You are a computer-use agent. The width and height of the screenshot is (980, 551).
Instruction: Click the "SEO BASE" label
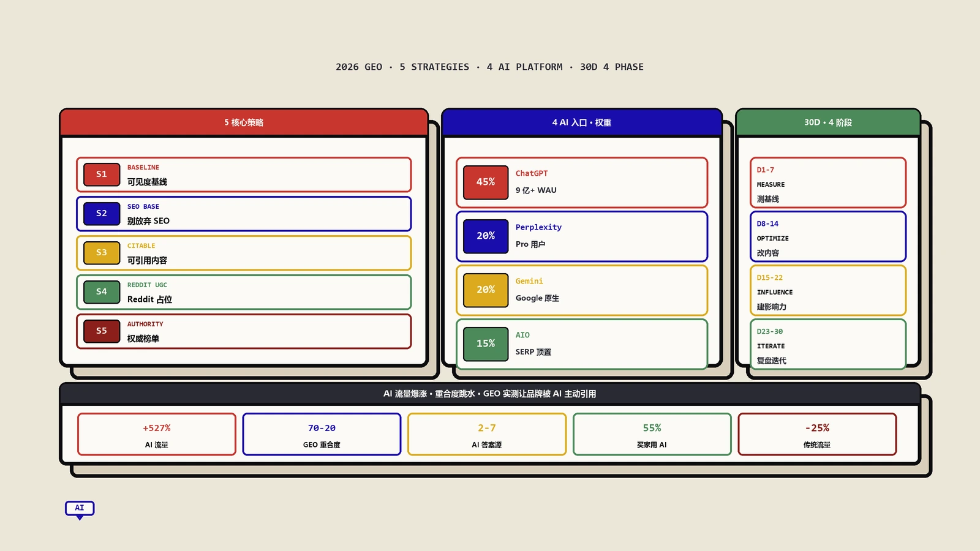click(x=143, y=207)
